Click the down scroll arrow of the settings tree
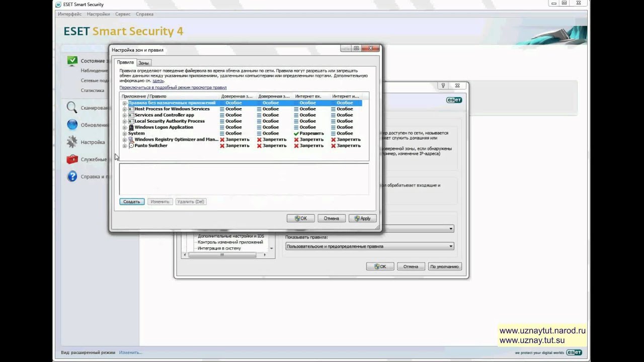 (x=272, y=248)
